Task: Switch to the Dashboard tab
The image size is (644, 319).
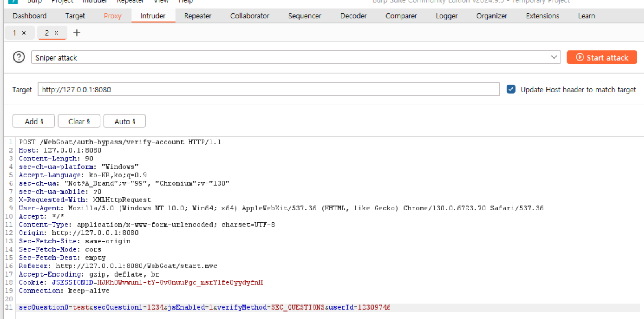Action: click(x=30, y=16)
